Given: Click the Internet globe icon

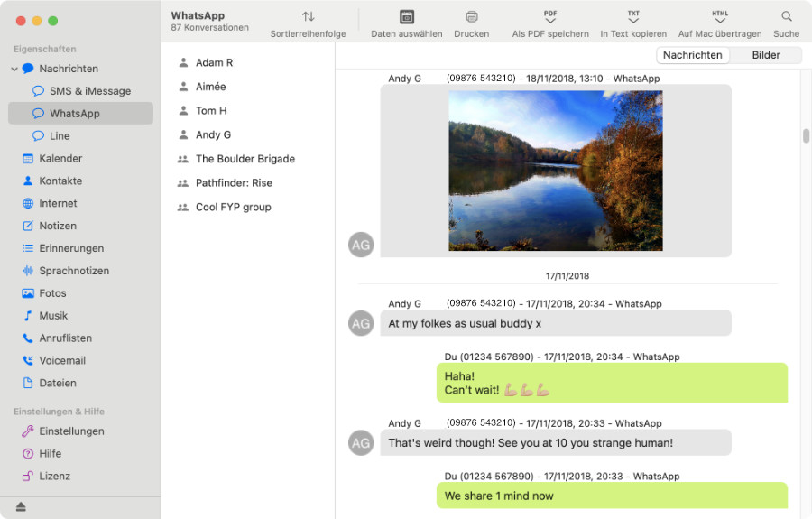Looking at the screenshot, I should click(28, 204).
